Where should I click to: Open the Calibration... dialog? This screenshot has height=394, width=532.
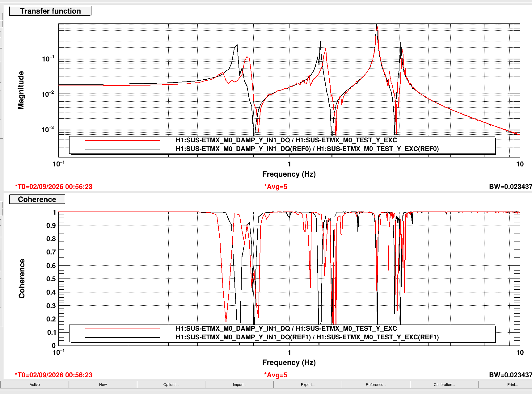444,384
